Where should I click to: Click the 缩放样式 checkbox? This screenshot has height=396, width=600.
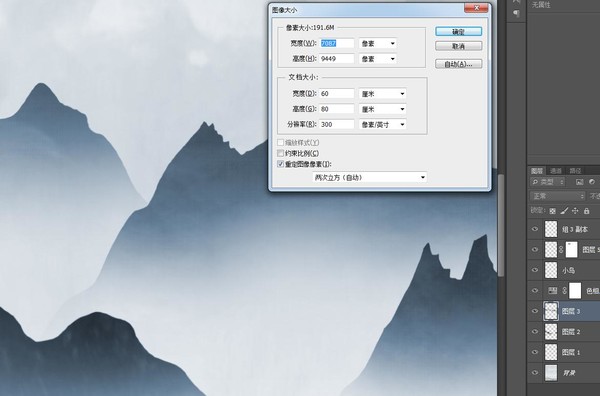[x=280, y=143]
